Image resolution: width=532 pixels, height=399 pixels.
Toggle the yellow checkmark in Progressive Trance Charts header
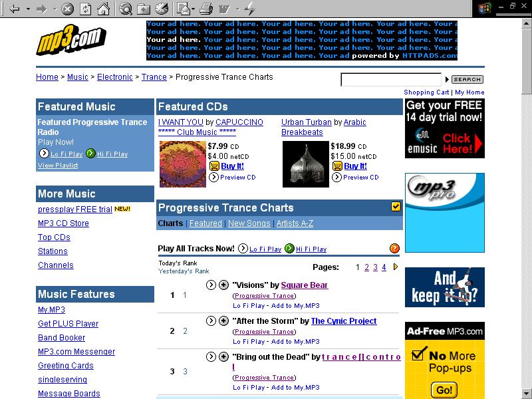396,207
